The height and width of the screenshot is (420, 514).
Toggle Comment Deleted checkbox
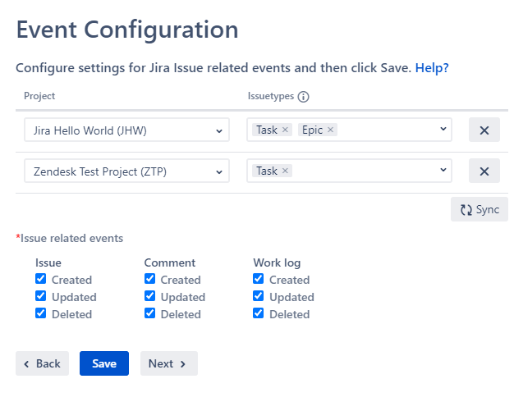coord(149,313)
